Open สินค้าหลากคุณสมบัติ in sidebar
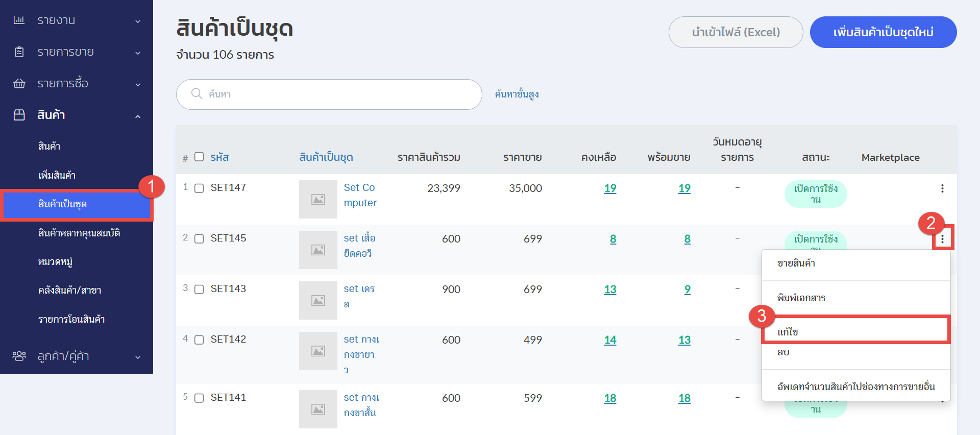Viewport: 980px width, 435px height. click(x=79, y=233)
